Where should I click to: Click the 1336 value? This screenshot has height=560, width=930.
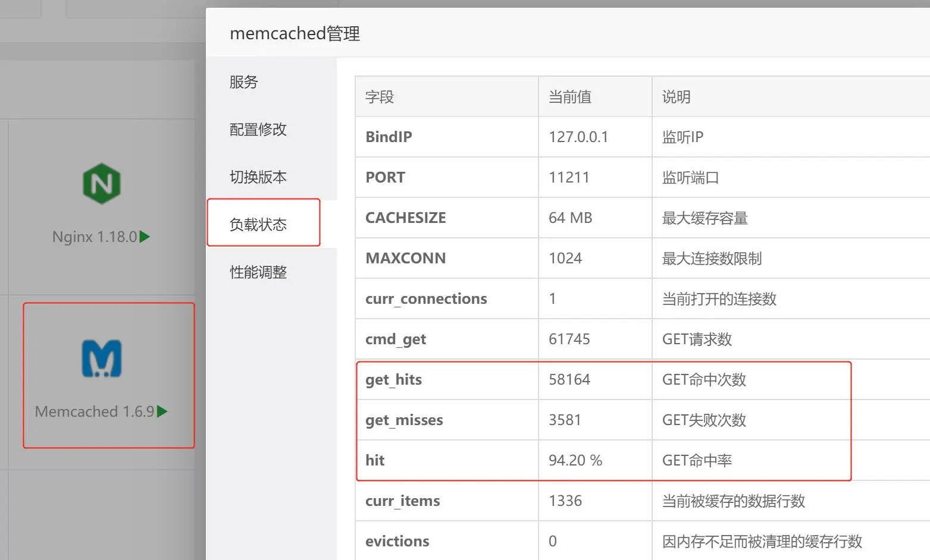tap(565, 501)
